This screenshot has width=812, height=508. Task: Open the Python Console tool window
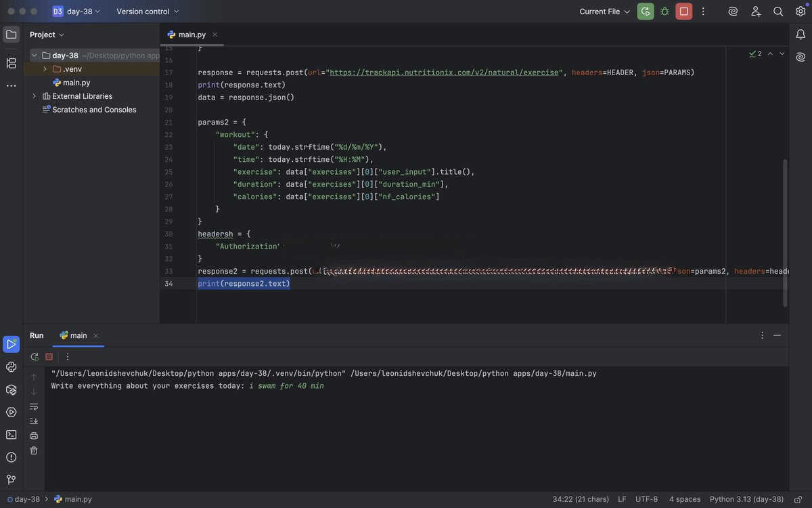[x=11, y=367]
